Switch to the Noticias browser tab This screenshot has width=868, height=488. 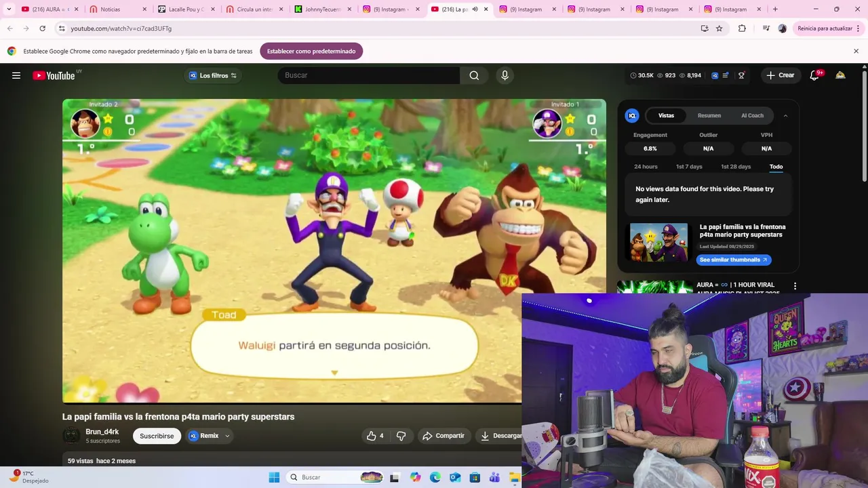tap(117, 9)
